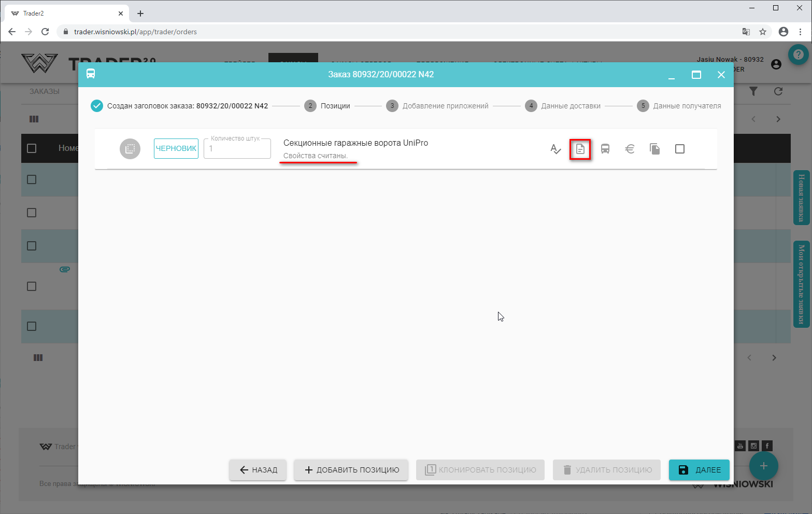Open the user account profile menu

click(x=776, y=64)
